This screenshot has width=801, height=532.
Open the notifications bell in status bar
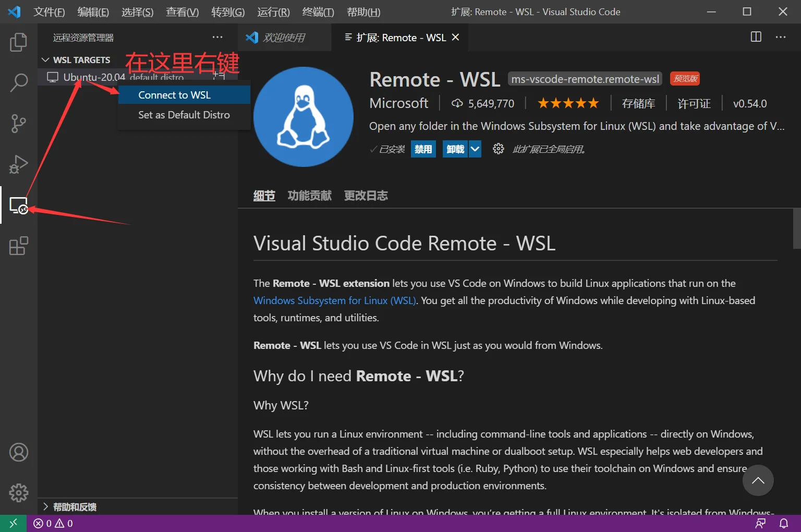tap(783, 523)
